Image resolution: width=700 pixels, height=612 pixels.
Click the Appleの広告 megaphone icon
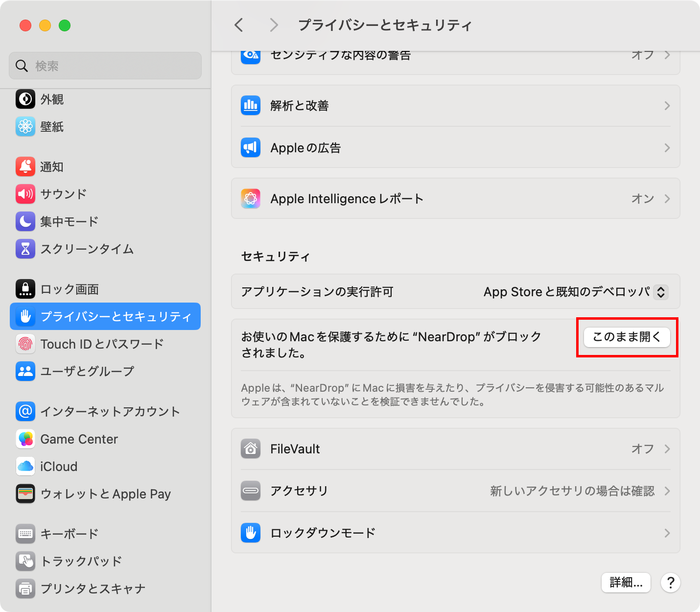coord(251,147)
